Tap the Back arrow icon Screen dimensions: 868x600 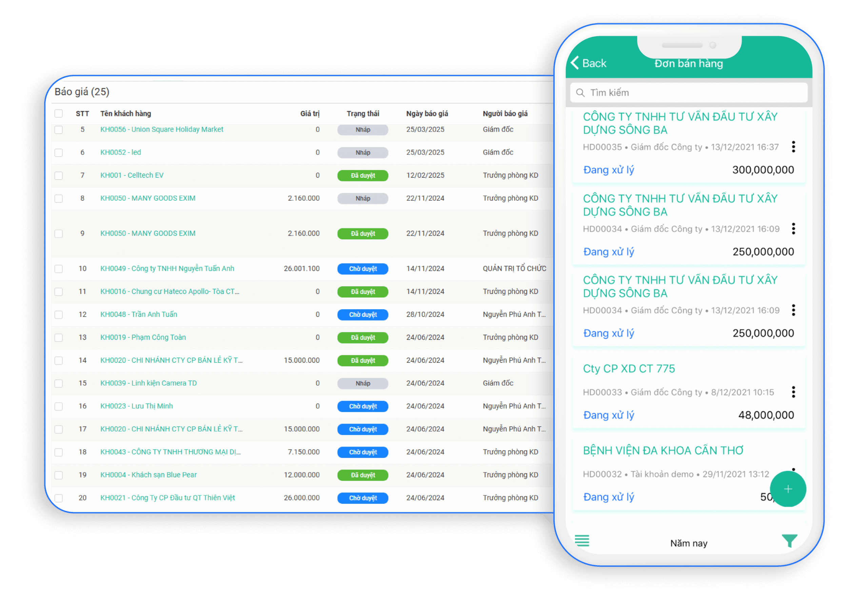[575, 63]
